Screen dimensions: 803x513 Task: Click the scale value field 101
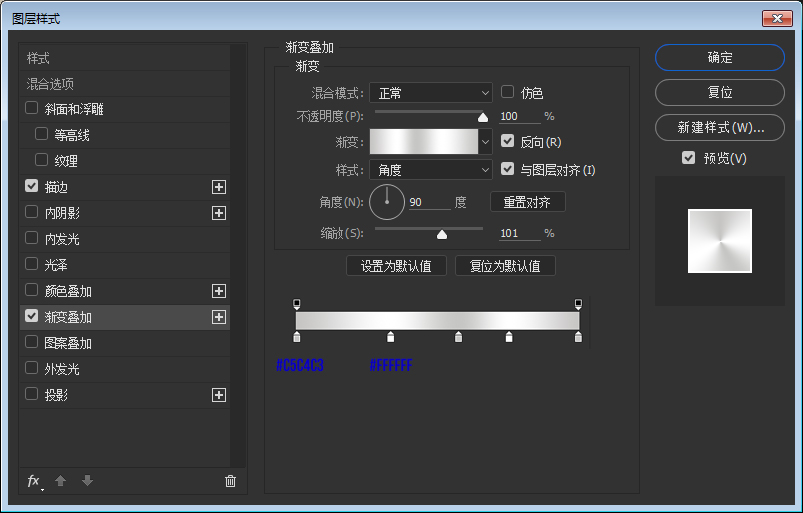pyautogui.click(x=520, y=233)
